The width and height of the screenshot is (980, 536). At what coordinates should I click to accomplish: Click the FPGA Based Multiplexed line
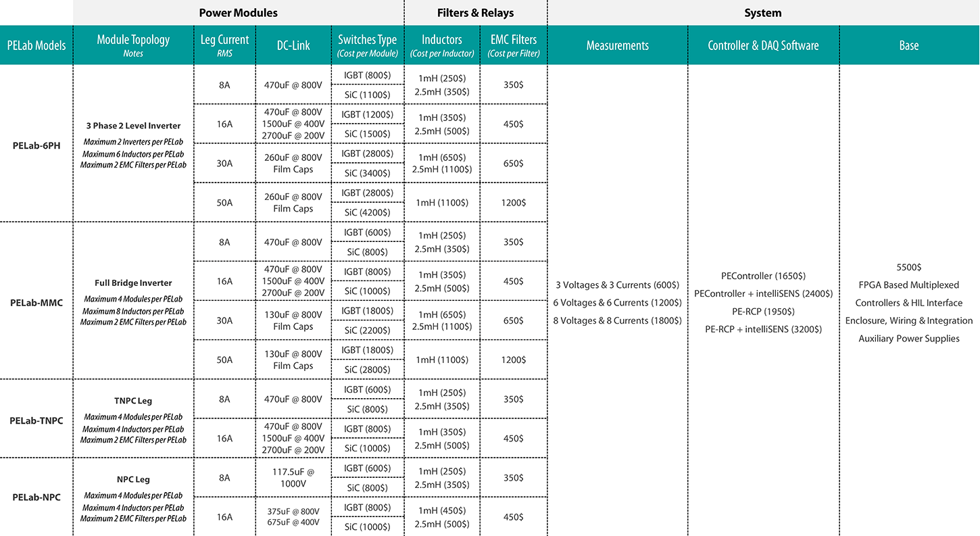coord(909,285)
